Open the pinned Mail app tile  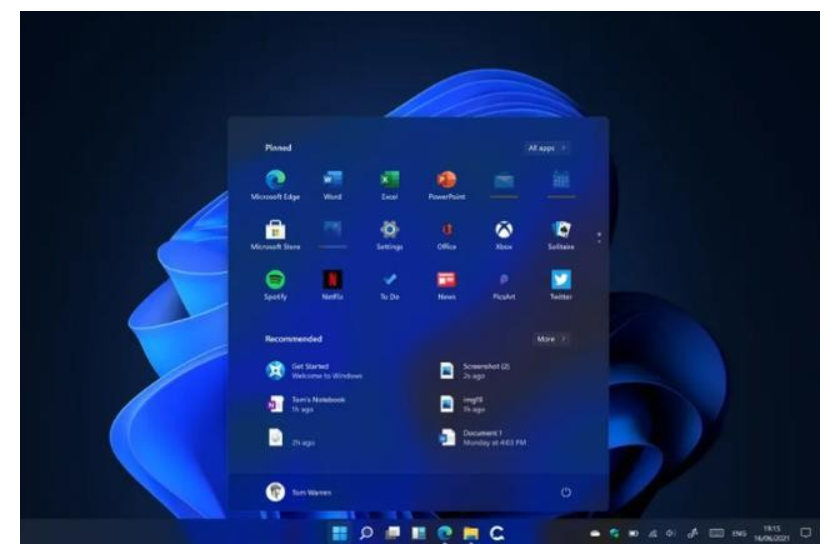[x=504, y=184]
